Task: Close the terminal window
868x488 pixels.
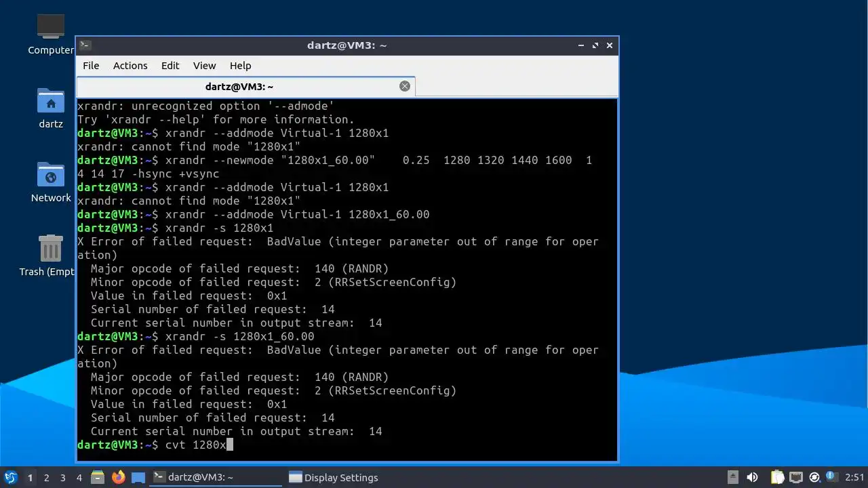Action: (x=610, y=45)
